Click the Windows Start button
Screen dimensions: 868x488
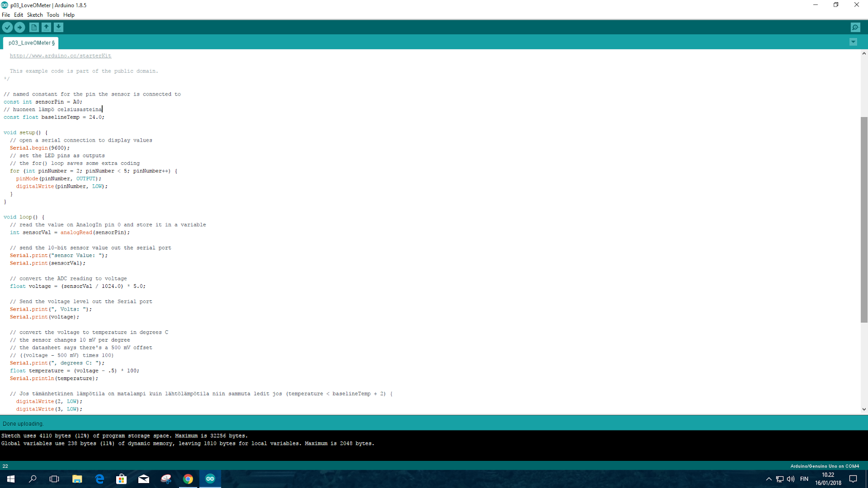coord(10,479)
